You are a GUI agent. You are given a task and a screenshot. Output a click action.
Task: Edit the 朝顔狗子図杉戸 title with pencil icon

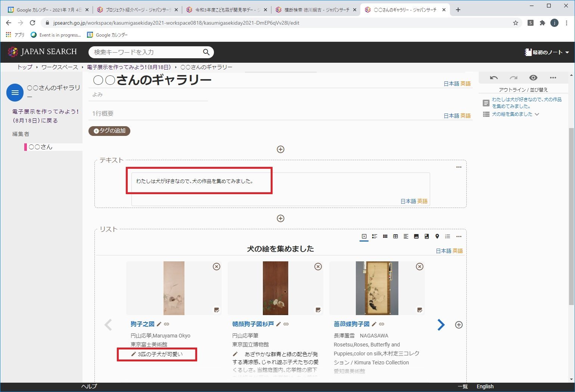point(279,324)
